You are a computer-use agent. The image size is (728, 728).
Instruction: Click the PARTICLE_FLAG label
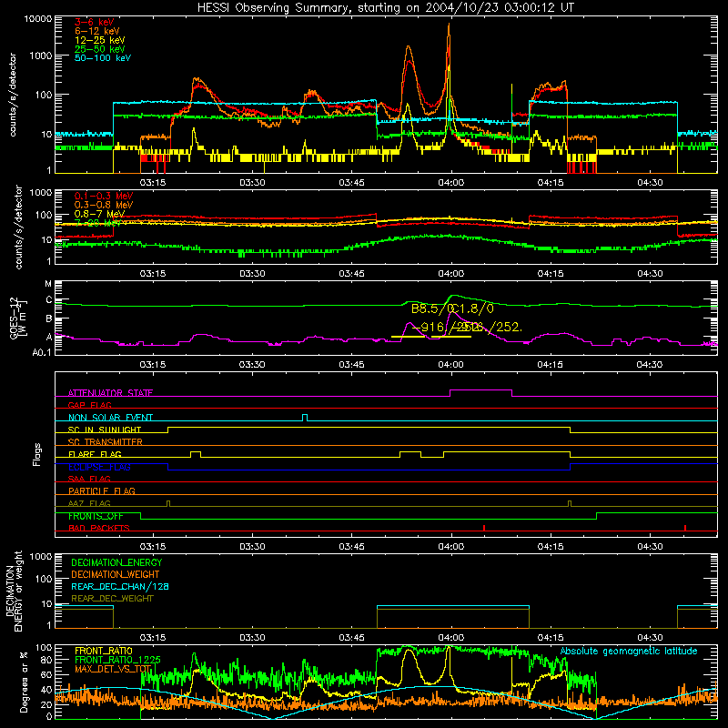102,491
